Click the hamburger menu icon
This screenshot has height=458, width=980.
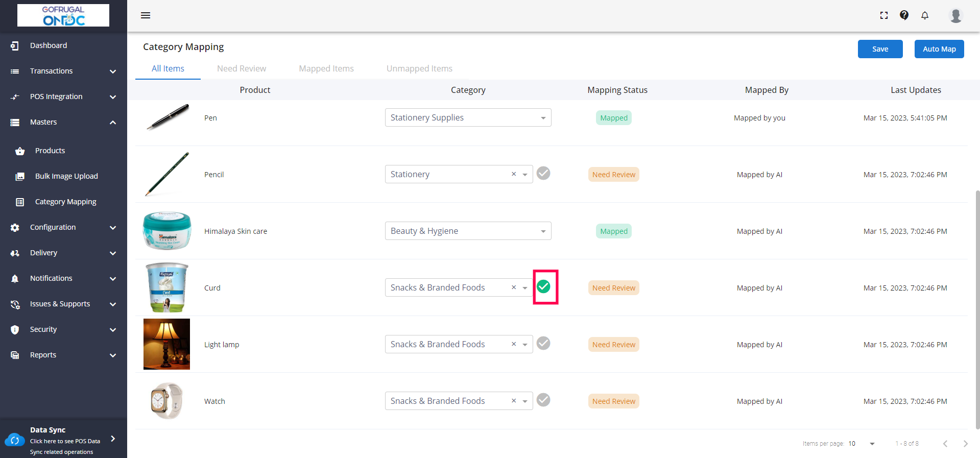coord(146,15)
